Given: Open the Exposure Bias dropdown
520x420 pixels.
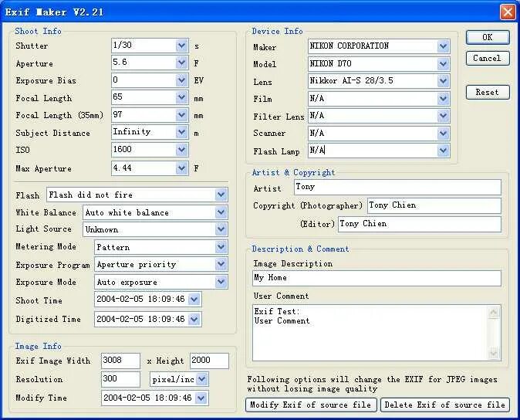Looking at the screenshot, I should click(181, 80).
